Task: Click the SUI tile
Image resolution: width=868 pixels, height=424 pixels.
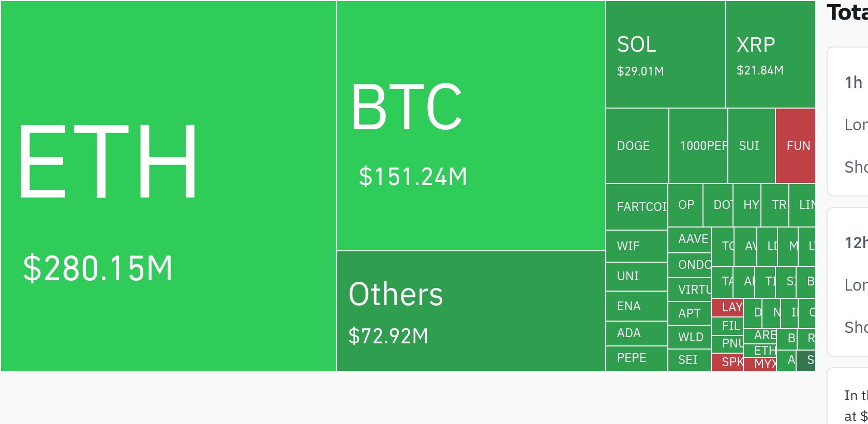Action: click(x=752, y=146)
